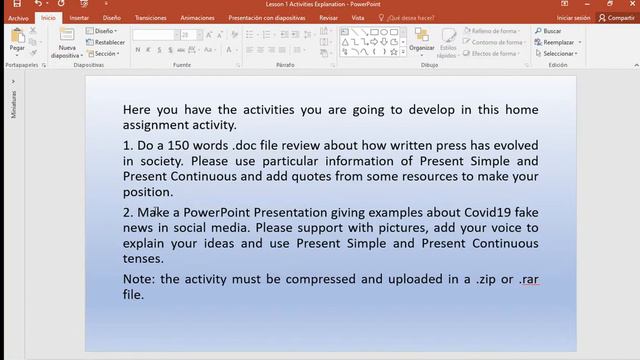Switch to Presentación con diapositivas tab
This screenshot has height=360, width=640.
click(267, 18)
